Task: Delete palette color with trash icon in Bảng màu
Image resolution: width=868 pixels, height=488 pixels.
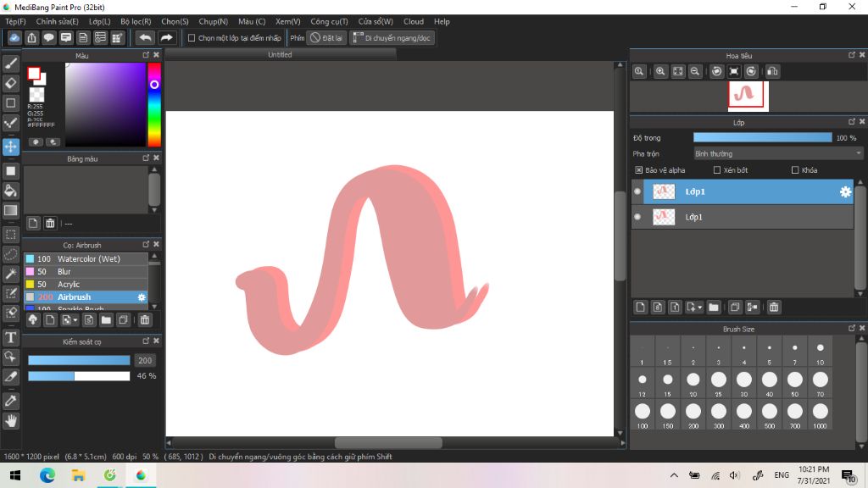Action: coord(50,223)
